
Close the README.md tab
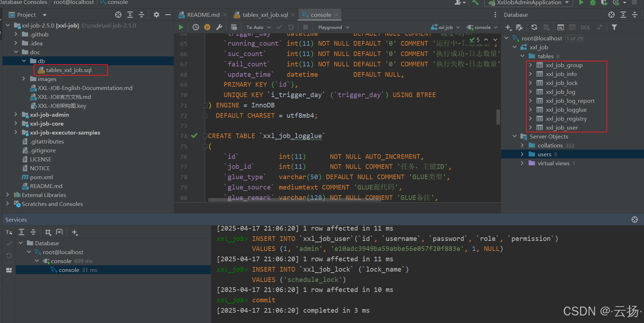coord(225,15)
